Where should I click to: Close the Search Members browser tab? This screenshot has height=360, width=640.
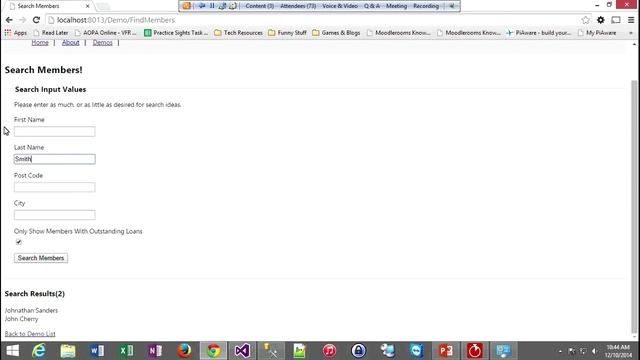tap(87, 6)
